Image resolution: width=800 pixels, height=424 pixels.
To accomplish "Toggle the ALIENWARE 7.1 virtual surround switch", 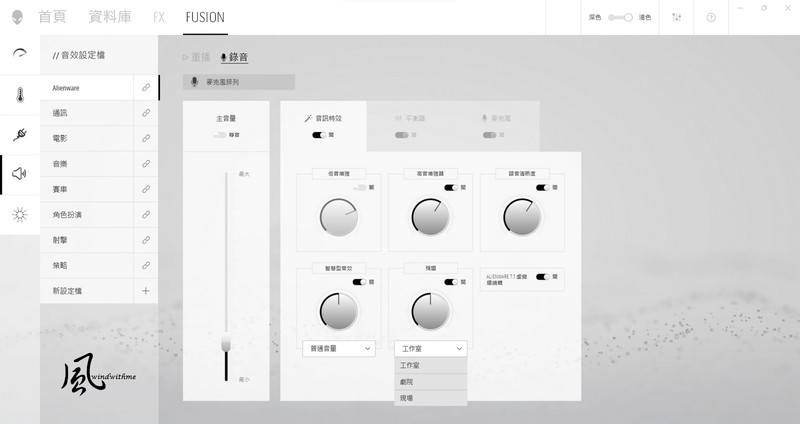I will (x=543, y=277).
